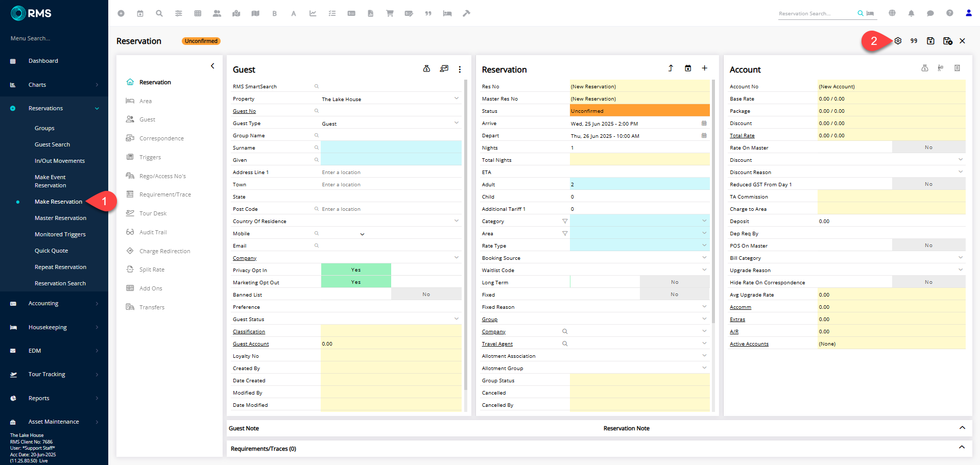Open the notifications bell icon
Screen dimensions: 980x465
[x=911, y=13]
